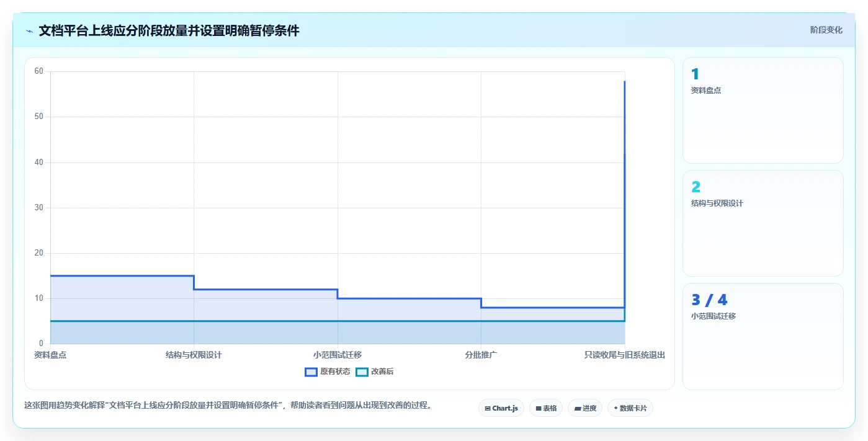Select the 进度 tag chip
Image resolution: width=868 pixels, height=441 pixels.
click(x=585, y=408)
